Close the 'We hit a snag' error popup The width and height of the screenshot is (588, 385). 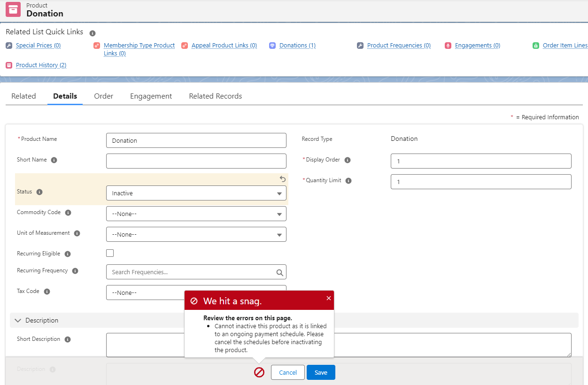329,298
